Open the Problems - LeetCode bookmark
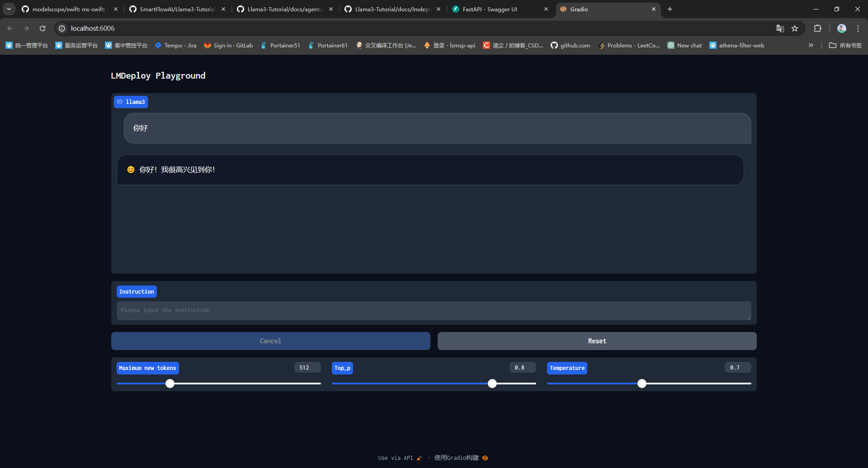The image size is (868, 468). click(629, 45)
